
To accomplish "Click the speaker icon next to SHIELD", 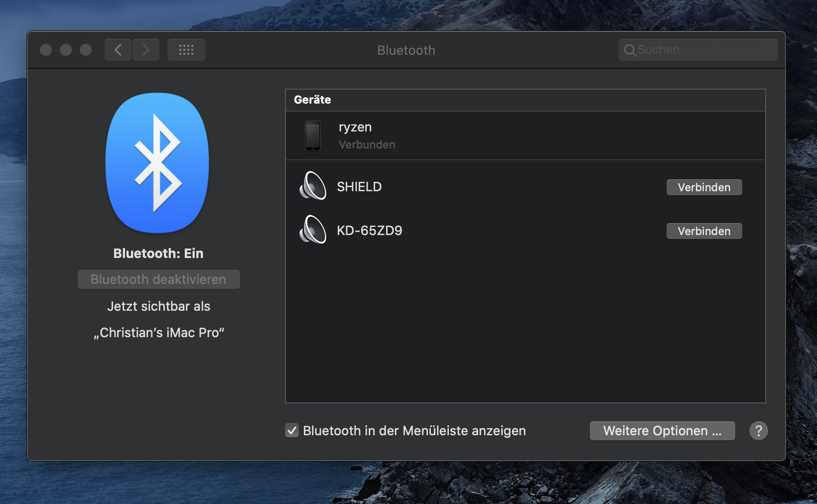I will pyautogui.click(x=313, y=186).
